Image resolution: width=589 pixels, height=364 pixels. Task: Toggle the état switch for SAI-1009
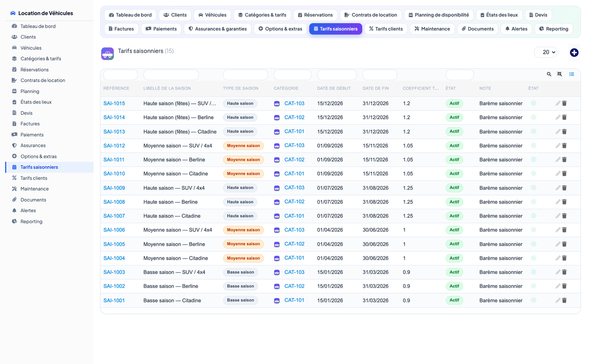tap(534, 188)
